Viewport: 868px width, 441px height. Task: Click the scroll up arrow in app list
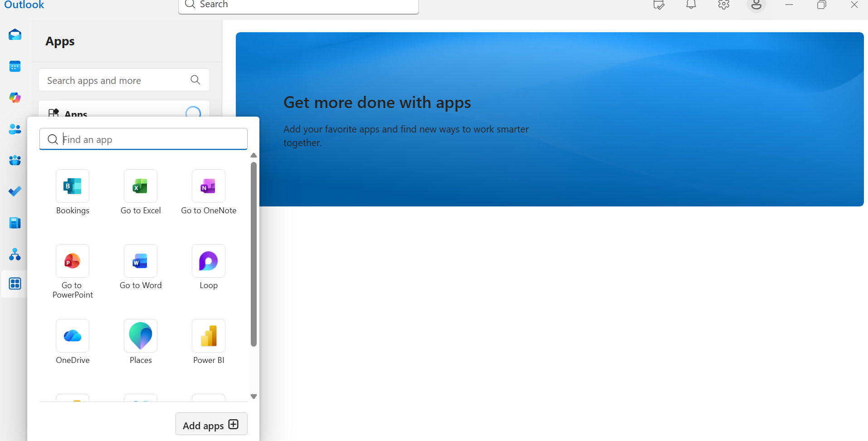254,156
